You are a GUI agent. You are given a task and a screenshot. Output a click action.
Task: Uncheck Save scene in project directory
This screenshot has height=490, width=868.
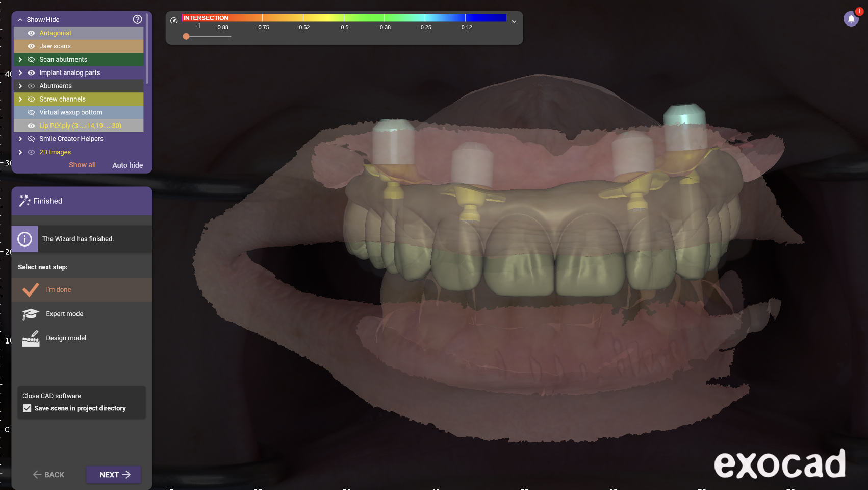[x=27, y=408]
